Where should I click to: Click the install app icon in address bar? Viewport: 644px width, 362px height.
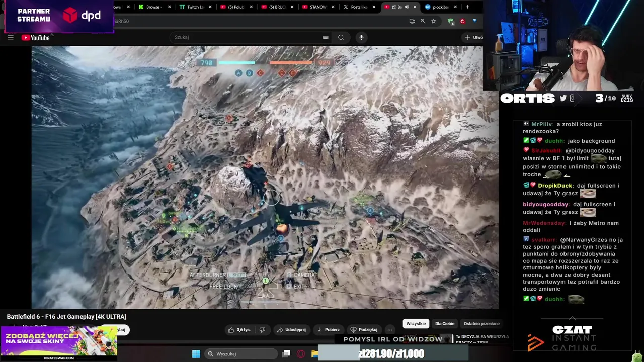[x=412, y=21]
